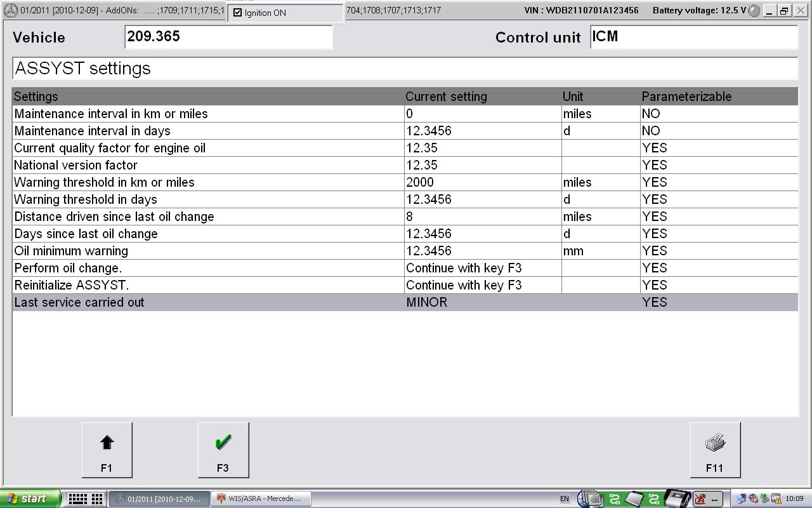Switch to the WIS/ASRA taskbar window

[261, 498]
